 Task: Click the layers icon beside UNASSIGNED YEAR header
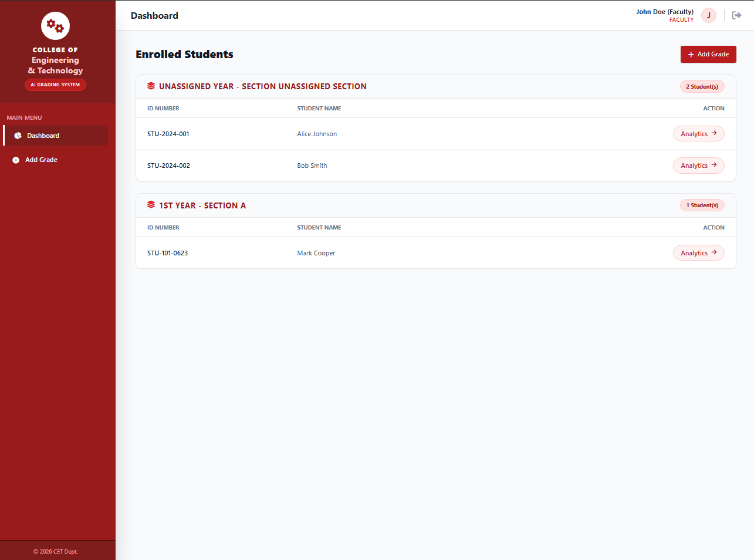(151, 86)
